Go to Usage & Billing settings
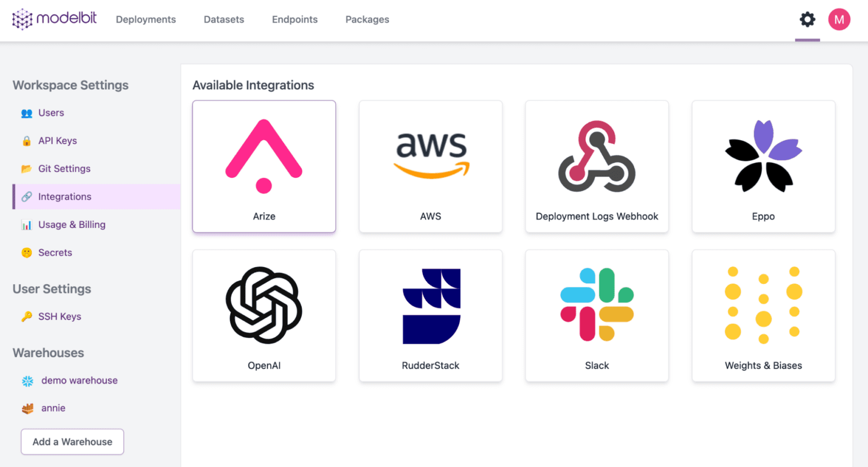 coord(72,225)
